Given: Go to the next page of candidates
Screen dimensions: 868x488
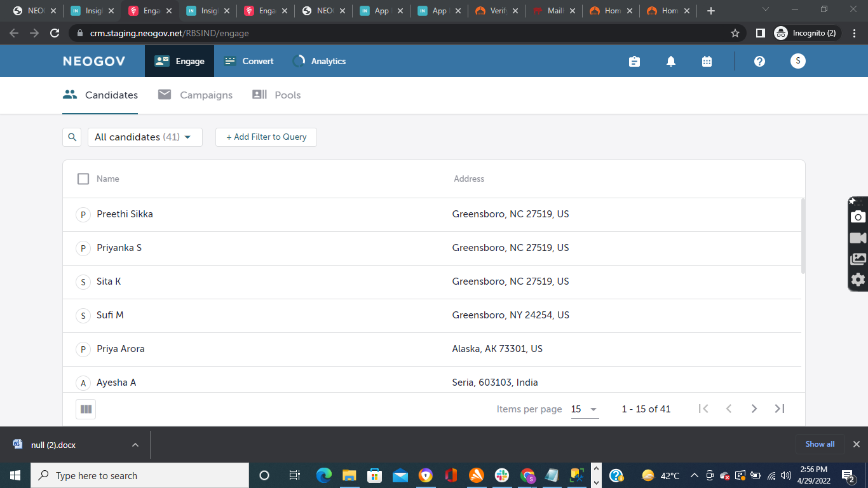Looking at the screenshot, I should pyautogui.click(x=754, y=409).
